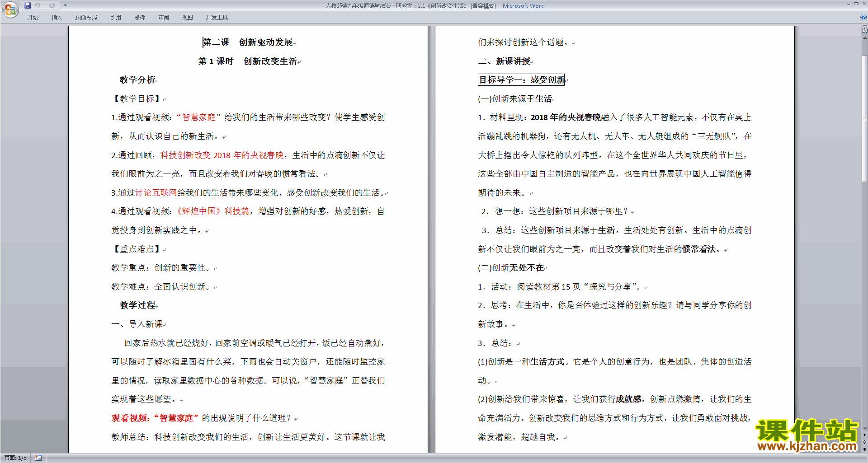Click the (一)创新来源于生活 subheading
Image resolution: width=868 pixels, height=463 pixels.
tap(515, 99)
